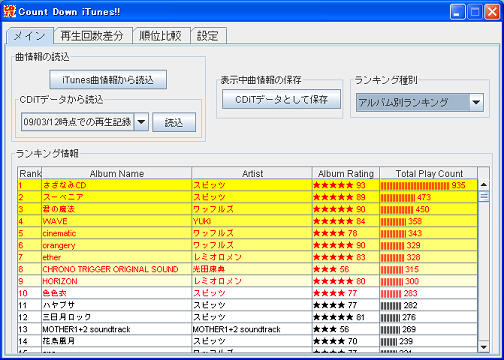Sort by Album Name column header

click(117, 173)
